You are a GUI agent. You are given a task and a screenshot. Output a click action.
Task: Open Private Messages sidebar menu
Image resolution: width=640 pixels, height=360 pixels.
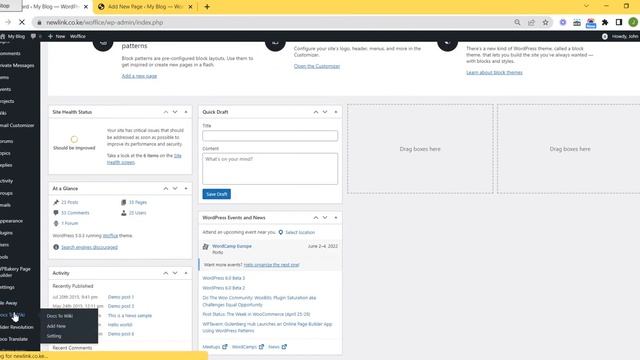tap(17, 65)
